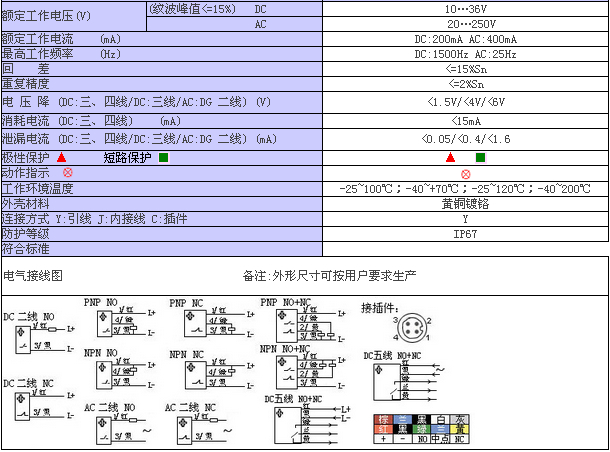Select the 绿 green color cell
The image size is (610, 452).
(421, 429)
